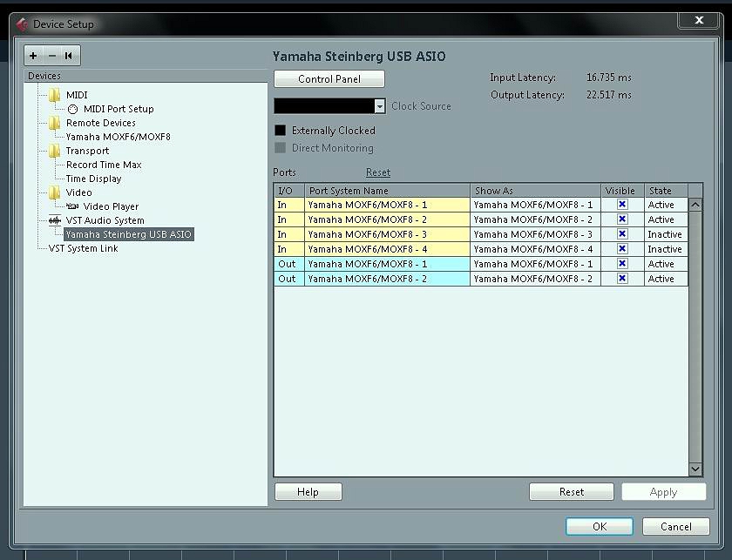Click the Remove Device minus icon
The height and width of the screenshot is (560, 732).
pyautogui.click(x=51, y=56)
